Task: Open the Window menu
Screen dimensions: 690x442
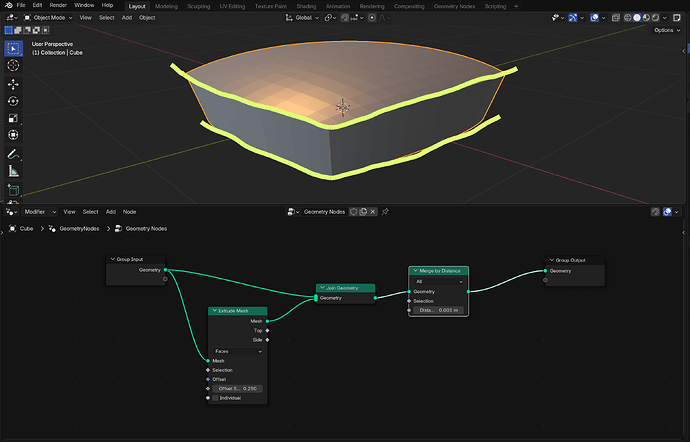Action: 84,5
